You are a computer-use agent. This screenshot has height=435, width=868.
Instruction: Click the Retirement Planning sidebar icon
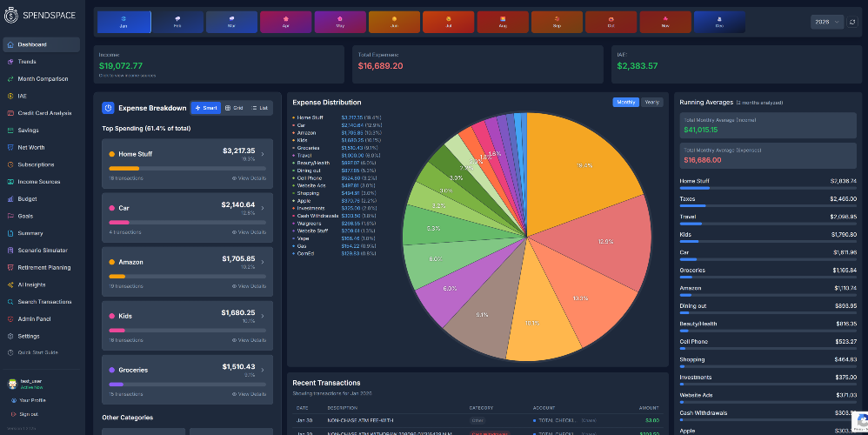[x=10, y=267]
